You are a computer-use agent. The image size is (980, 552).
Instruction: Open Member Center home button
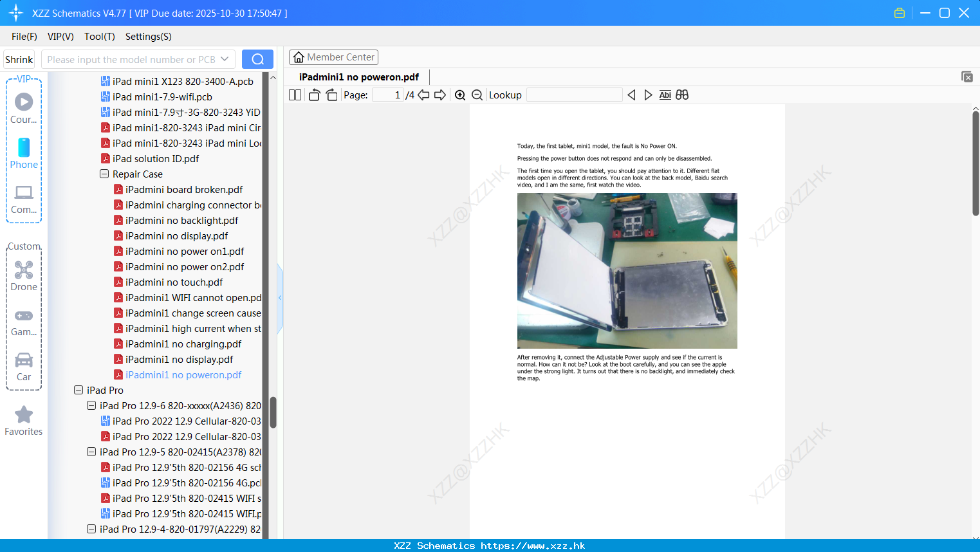[x=333, y=57]
